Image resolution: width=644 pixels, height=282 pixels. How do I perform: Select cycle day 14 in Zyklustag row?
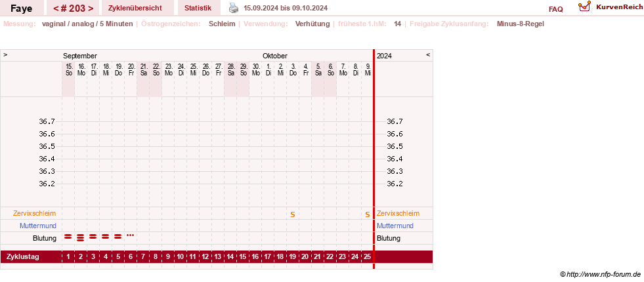click(x=230, y=257)
